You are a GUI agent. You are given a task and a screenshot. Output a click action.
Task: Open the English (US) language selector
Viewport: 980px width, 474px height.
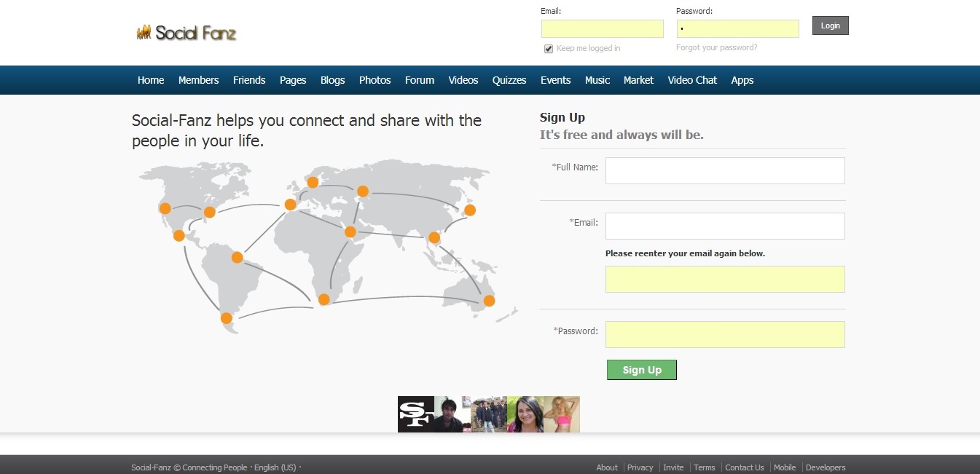[275, 467]
